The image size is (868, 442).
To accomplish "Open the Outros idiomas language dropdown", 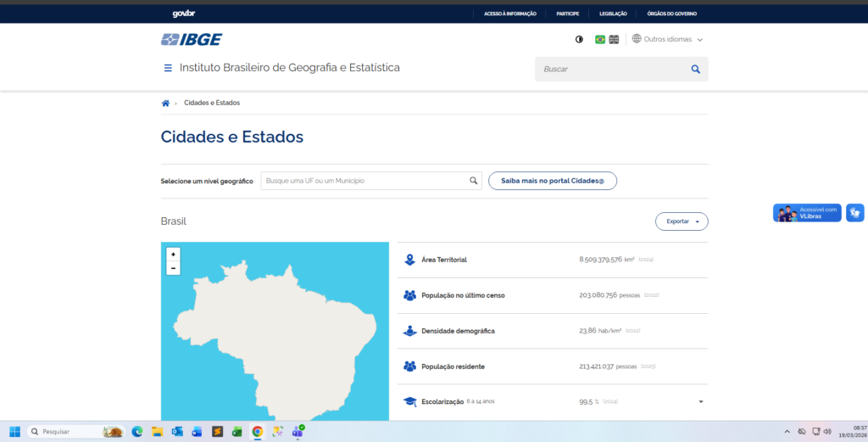I will coord(668,39).
